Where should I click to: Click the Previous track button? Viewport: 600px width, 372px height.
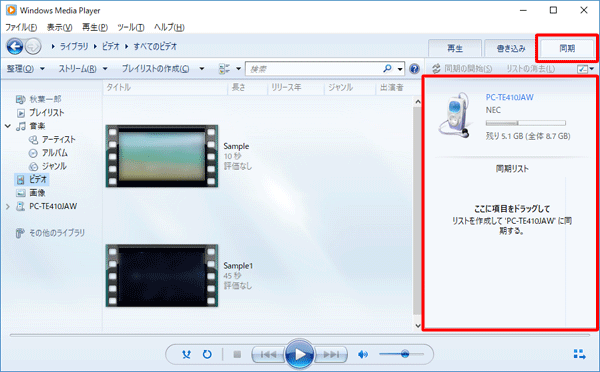pos(268,355)
